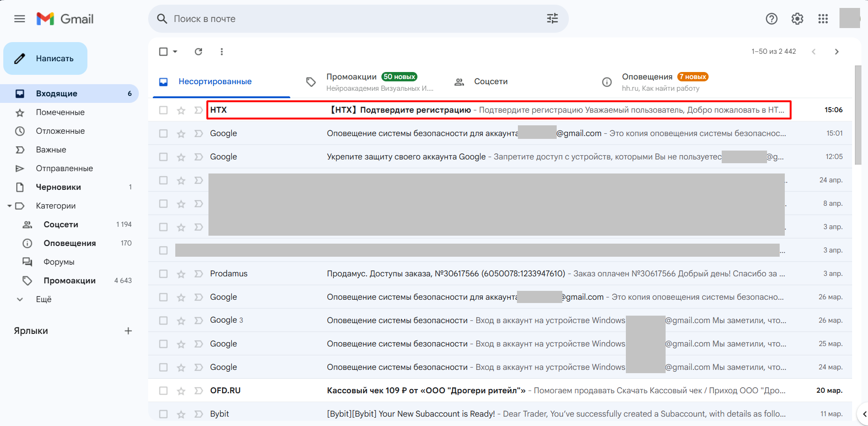Open Важные folder
Screen dimensions: 868x426
69,150
